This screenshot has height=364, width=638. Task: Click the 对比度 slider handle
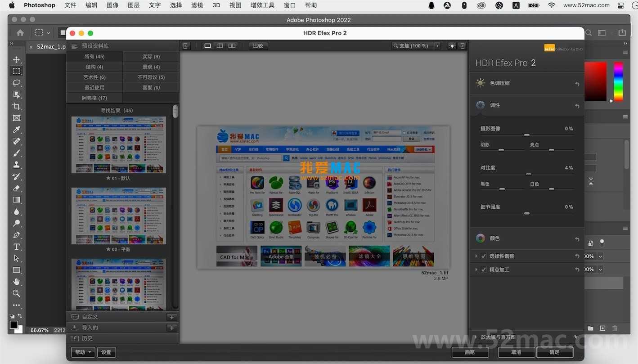tap(529, 174)
